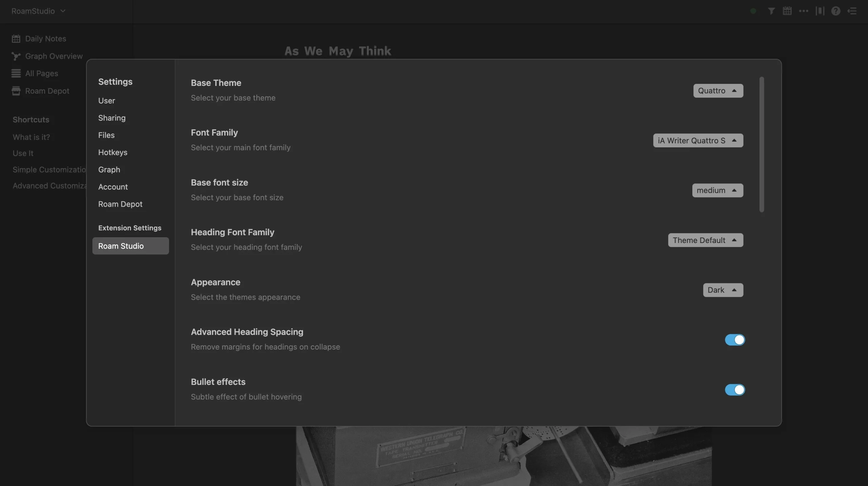Open the Base font size medium dropdown
The height and width of the screenshot is (486, 868).
pos(717,190)
